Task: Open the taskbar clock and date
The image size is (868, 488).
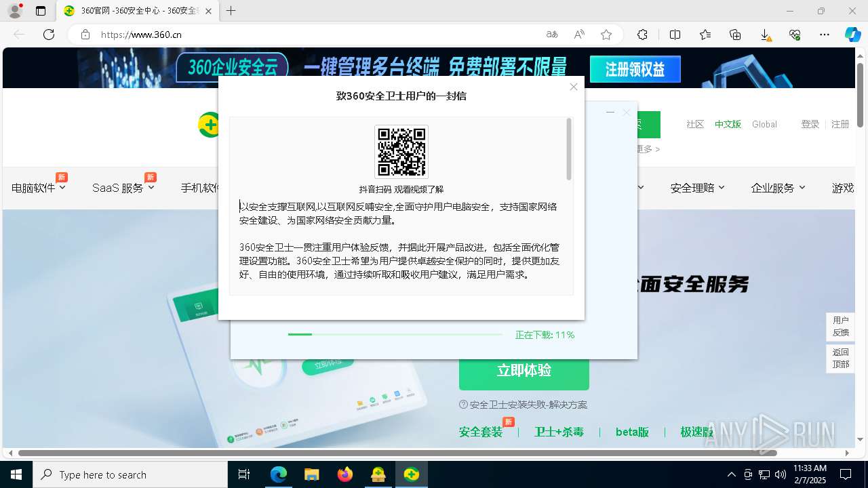Action: (810, 474)
